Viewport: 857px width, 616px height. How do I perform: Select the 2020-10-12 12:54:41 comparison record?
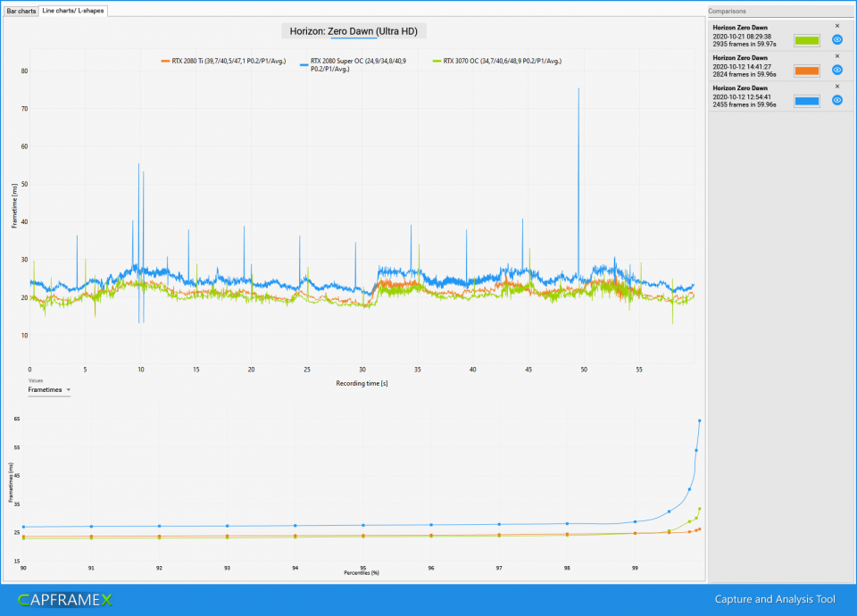780,96
